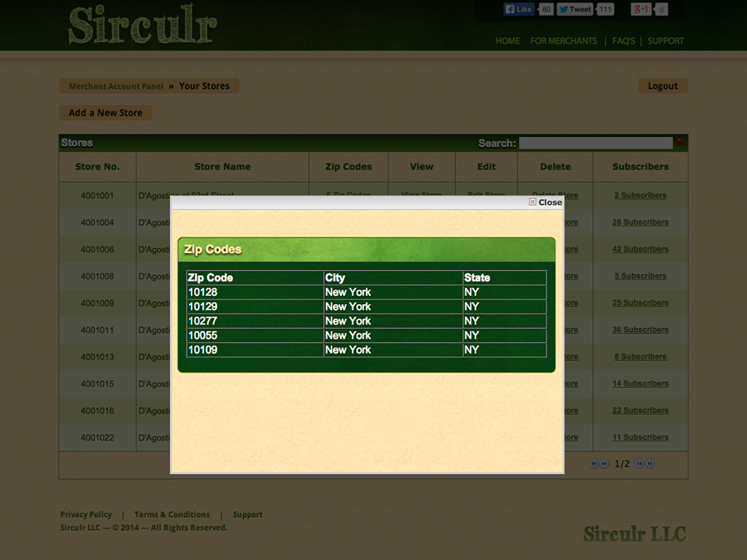Viewport: 747px width, 560px height.
Task: View the 28 Subscribers link
Action: tap(640, 222)
